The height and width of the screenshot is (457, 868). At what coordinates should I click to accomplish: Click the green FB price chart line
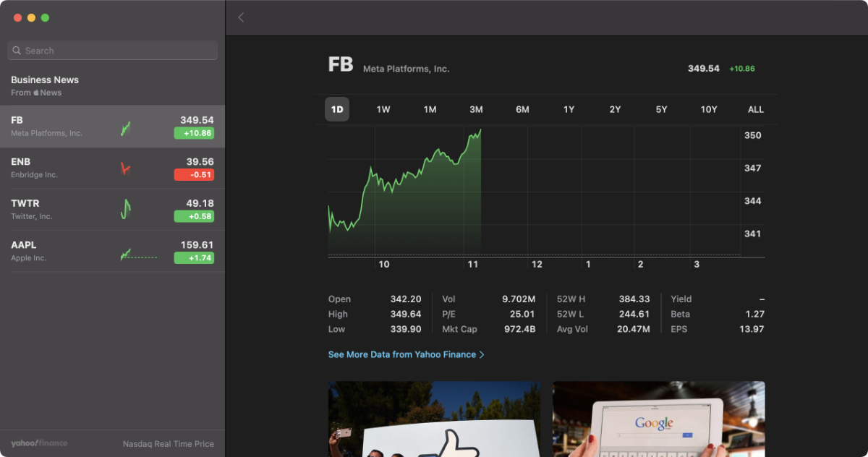(405, 180)
